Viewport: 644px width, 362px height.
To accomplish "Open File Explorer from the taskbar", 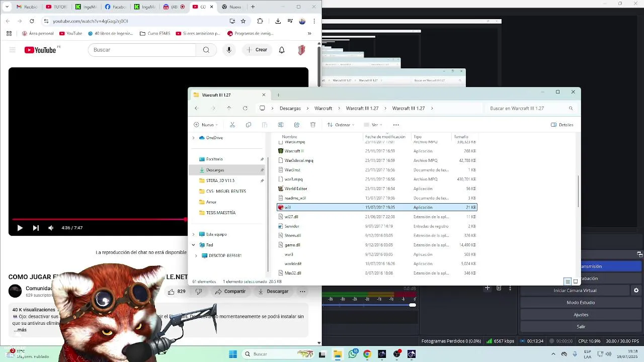I will [338, 354].
